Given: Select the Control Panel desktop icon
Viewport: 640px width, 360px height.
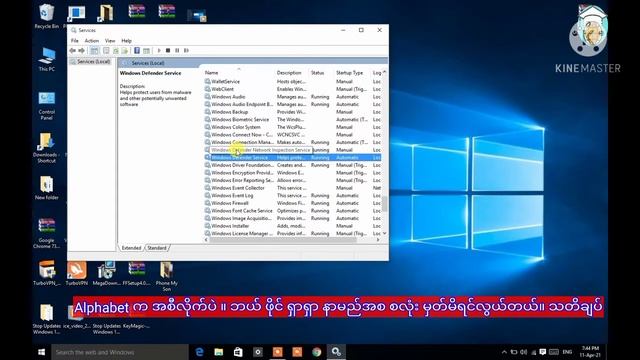Looking at the screenshot, I should pos(47,106).
